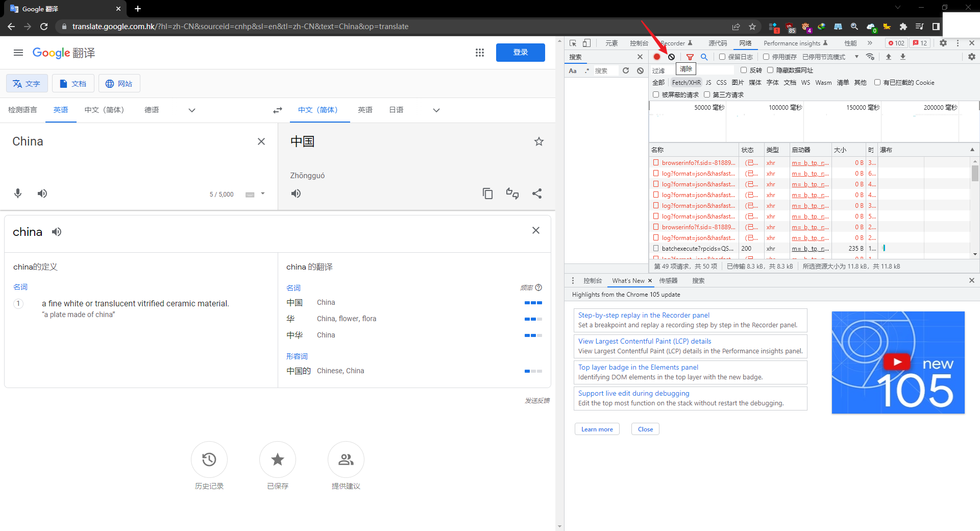Viewport: 980px width, 531px height.
Task: Switch to the 文档 translation tab
Action: (x=73, y=83)
